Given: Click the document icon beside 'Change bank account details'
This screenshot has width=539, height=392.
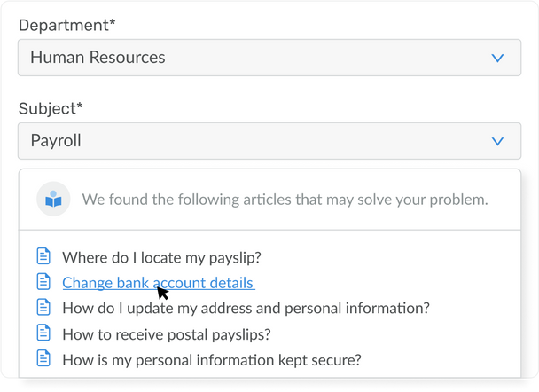Looking at the screenshot, I should click(43, 282).
